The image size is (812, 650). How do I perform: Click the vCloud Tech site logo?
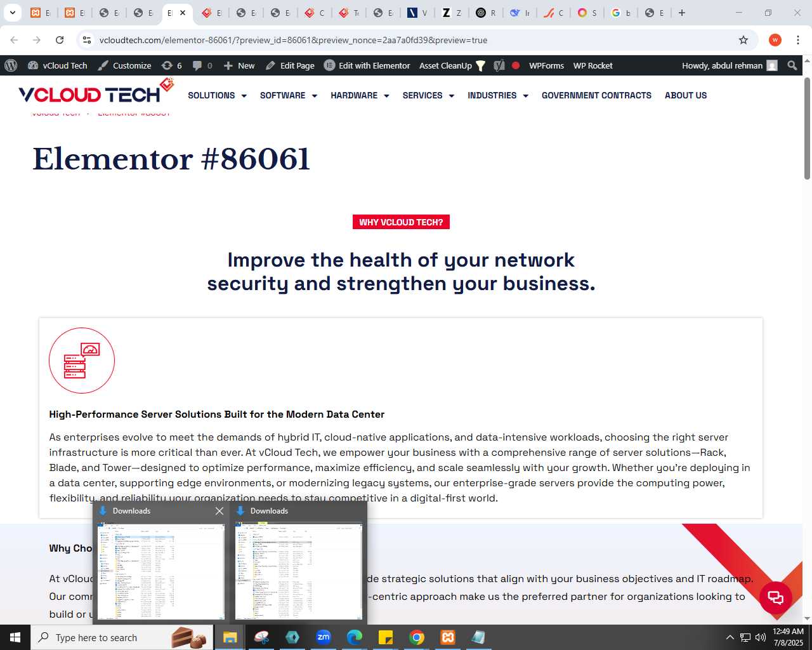[96, 92]
